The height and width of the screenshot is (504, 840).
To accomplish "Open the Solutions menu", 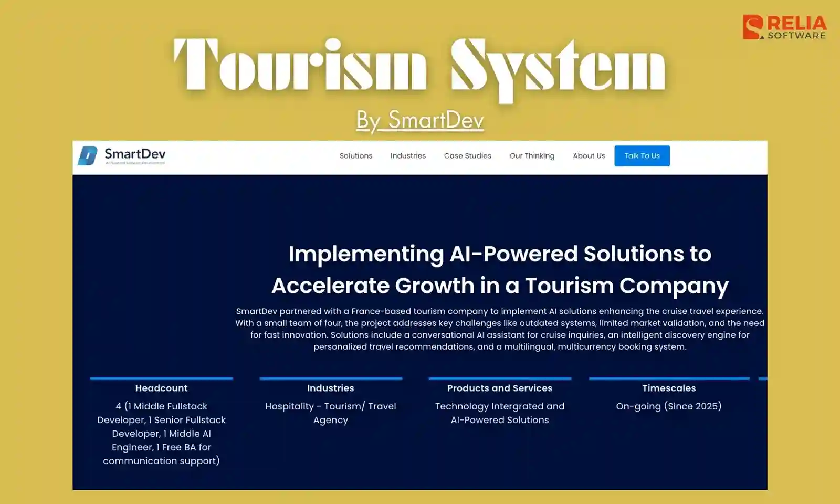I will [356, 156].
